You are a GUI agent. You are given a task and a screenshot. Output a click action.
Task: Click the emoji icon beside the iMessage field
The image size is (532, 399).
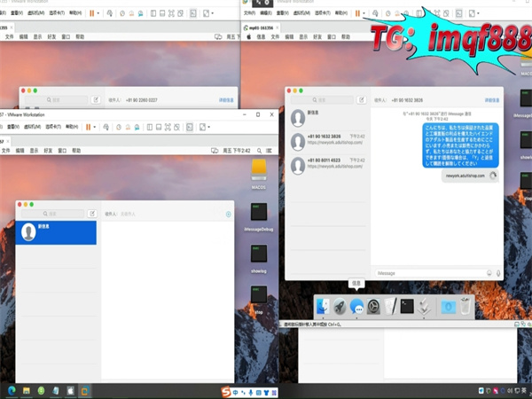point(489,272)
